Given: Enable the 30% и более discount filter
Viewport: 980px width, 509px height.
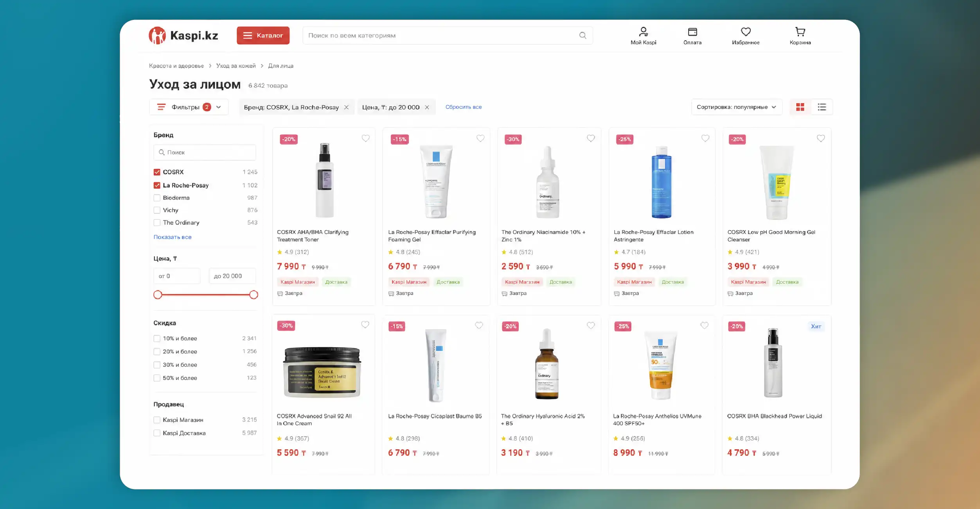Looking at the screenshot, I should [157, 365].
